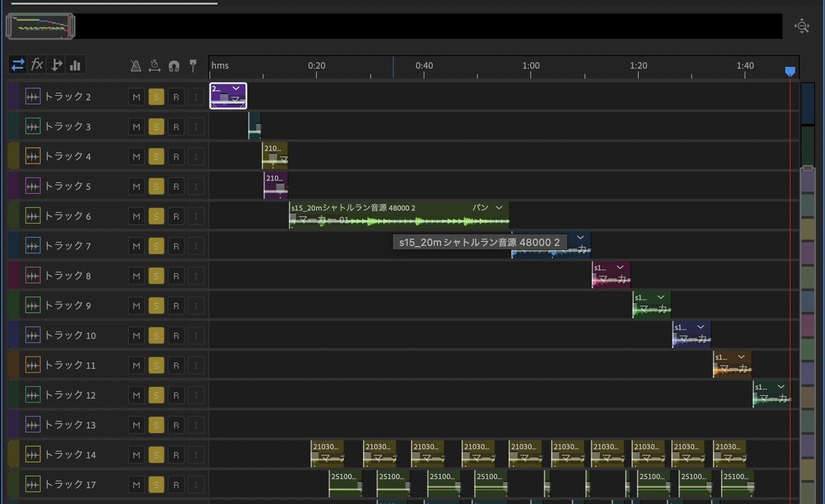Select the トラック 10 track name
Screen dimensions: 825x504
[x=70, y=335]
